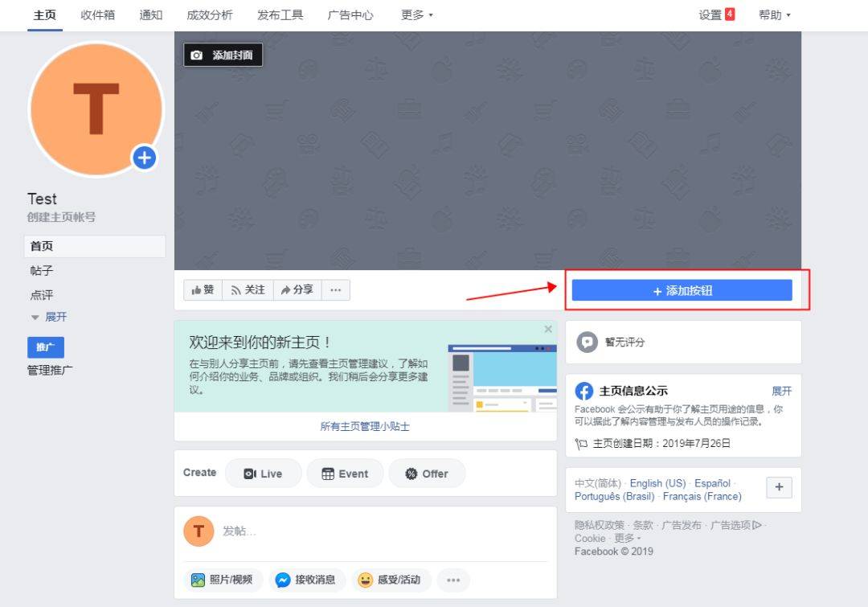This screenshot has width=868, height=607.
Task: Open 所有主页管理小贴士 link
Action: click(x=365, y=426)
